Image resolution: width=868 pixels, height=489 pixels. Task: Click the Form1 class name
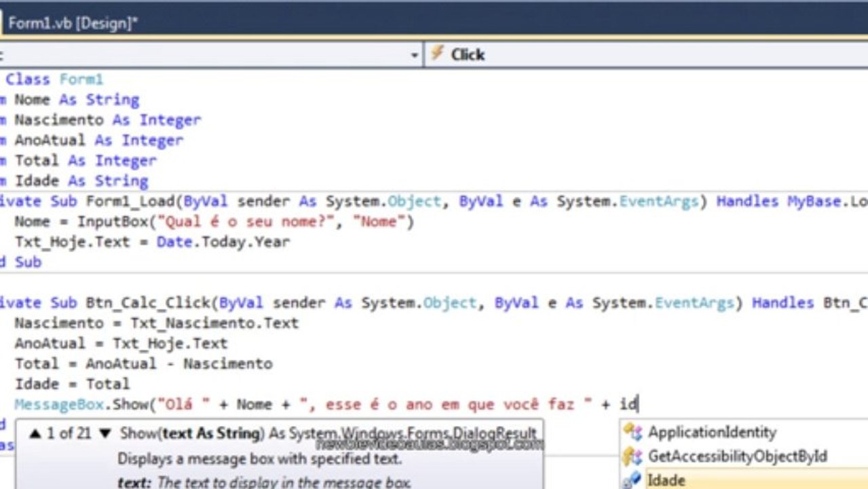coord(81,79)
